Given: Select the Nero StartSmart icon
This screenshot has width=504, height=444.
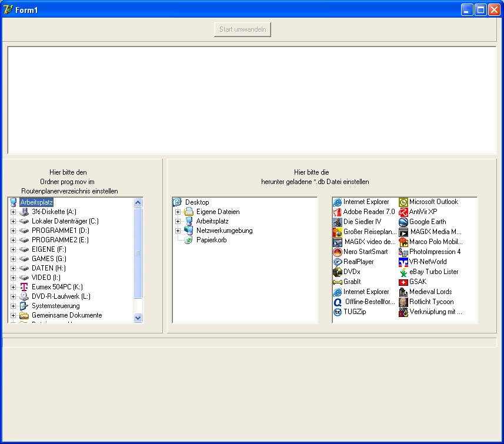Looking at the screenshot, I should click(338, 252).
